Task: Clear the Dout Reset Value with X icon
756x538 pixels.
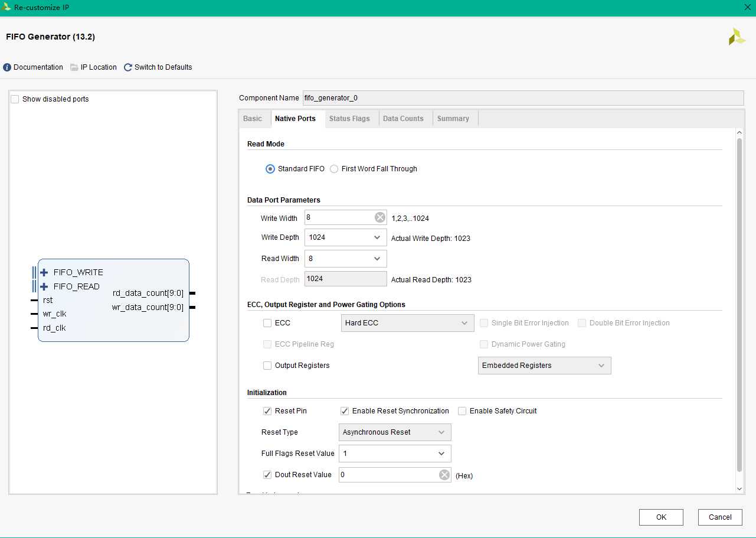Action: (x=444, y=475)
